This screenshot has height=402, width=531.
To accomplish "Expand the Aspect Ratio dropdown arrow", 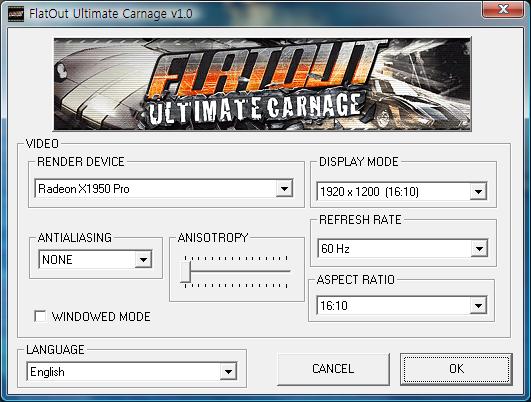I will [x=478, y=305].
